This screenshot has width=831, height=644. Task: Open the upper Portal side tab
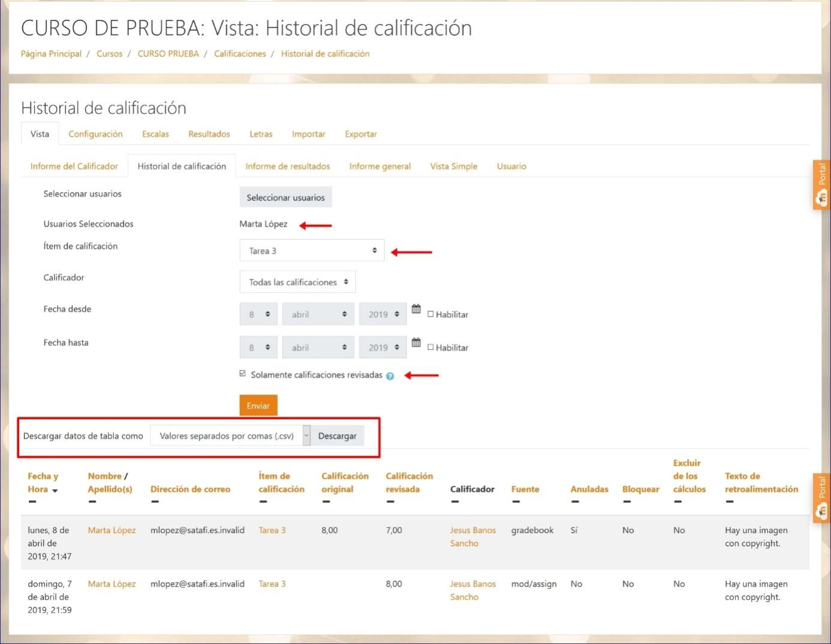(821, 185)
